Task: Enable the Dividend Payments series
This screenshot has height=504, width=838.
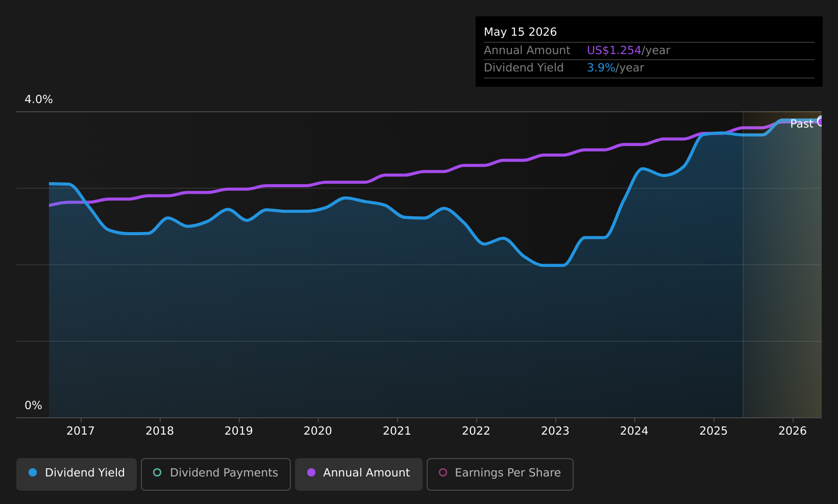Action: [216, 474]
